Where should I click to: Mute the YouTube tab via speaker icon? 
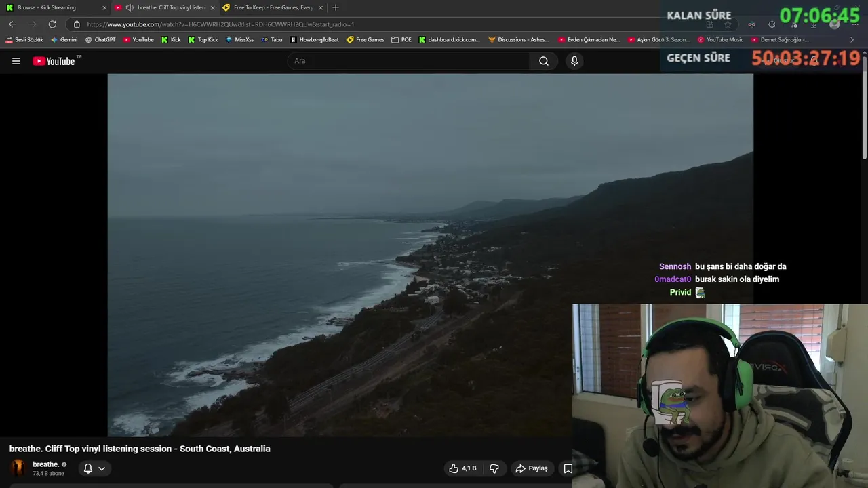[x=130, y=7]
